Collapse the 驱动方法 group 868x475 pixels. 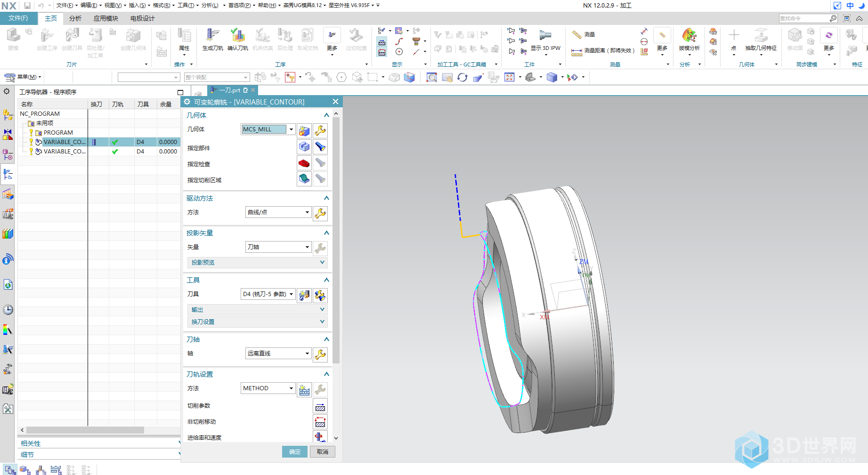click(326, 198)
